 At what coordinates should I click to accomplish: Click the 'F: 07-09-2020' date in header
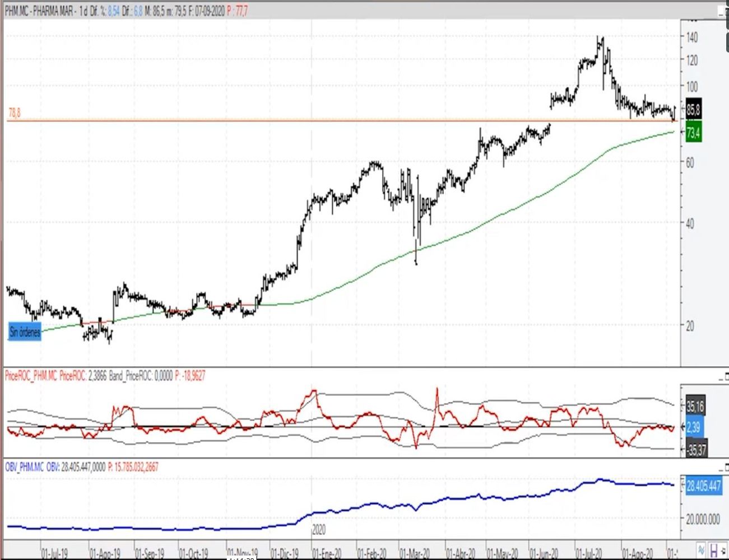[x=207, y=11]
